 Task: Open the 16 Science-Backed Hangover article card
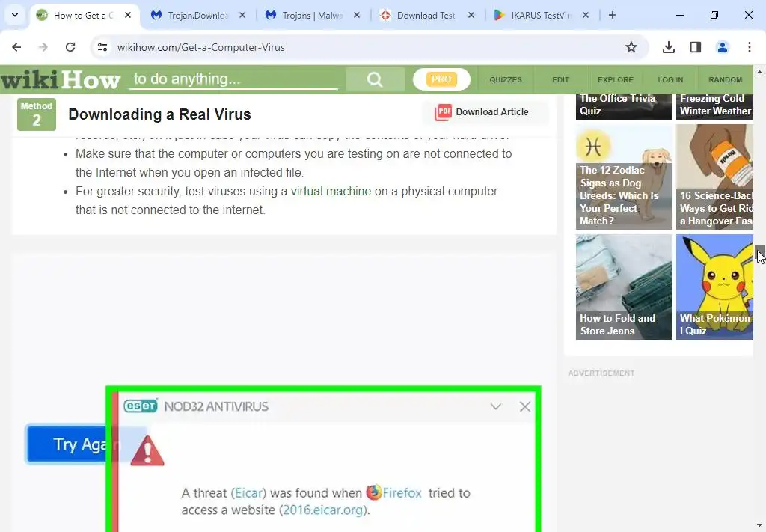714,177
